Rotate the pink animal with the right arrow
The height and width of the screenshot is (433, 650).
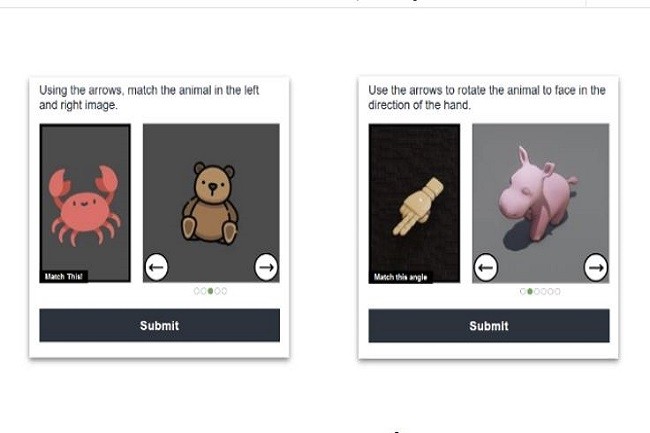[595, 267]
